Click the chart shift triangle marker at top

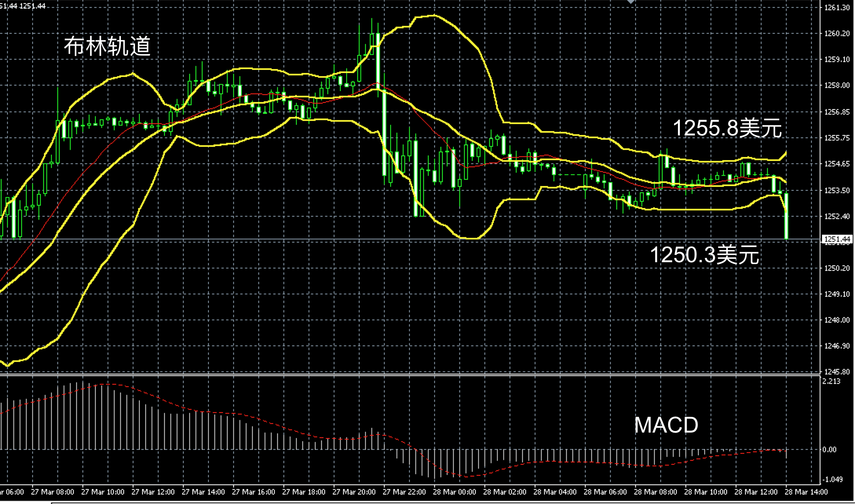tap(631, 2)
